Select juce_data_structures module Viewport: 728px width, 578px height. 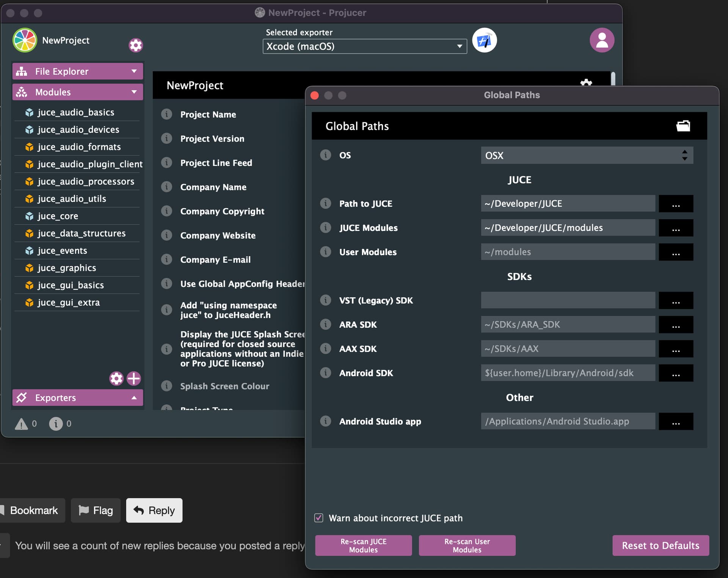coord(77,233)
